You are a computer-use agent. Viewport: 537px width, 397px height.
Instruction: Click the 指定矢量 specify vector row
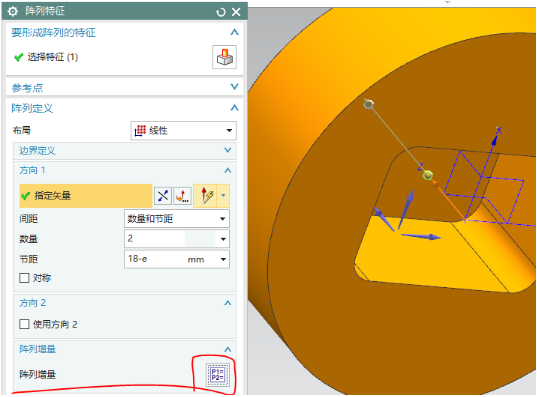click(x=86, y=196)
